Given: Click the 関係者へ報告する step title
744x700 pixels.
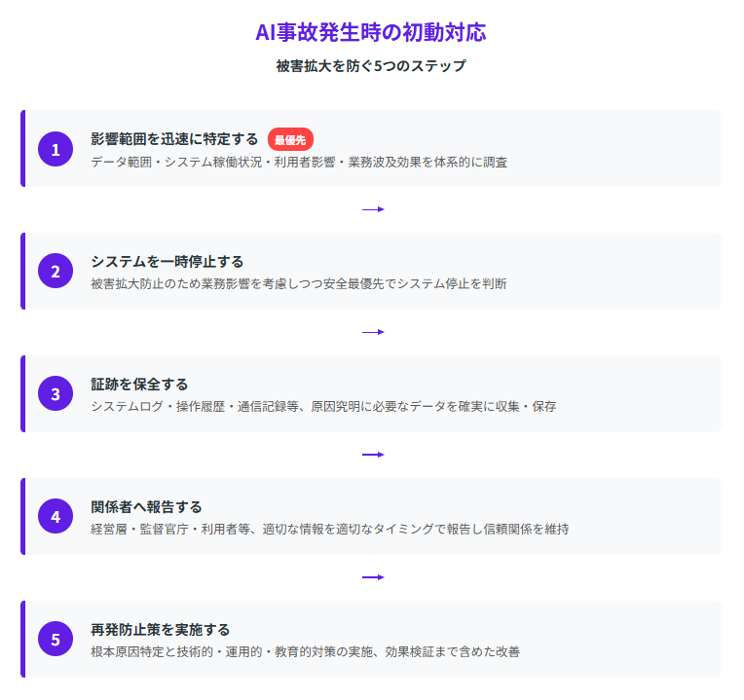Looking at the screenshot, I should (x=146, y=507).
